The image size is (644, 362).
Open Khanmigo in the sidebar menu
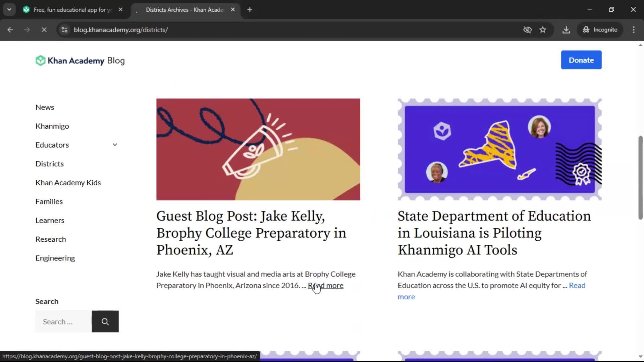(x=52, y=126)
